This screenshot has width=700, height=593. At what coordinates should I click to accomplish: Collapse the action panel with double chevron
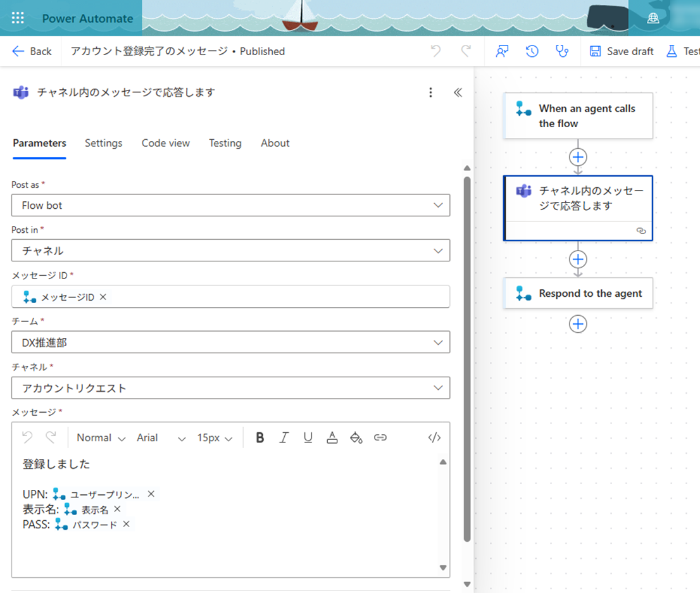(x=458, y=92)
